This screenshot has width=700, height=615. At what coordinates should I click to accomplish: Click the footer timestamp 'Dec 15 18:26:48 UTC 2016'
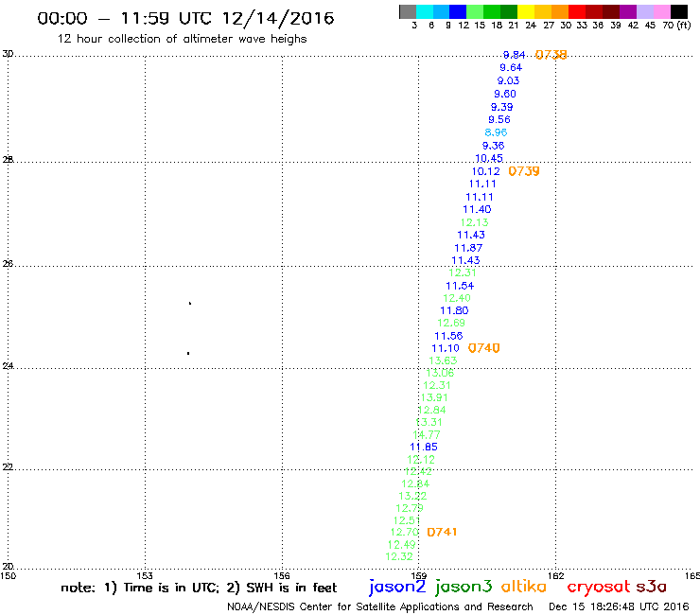[619, 606]
